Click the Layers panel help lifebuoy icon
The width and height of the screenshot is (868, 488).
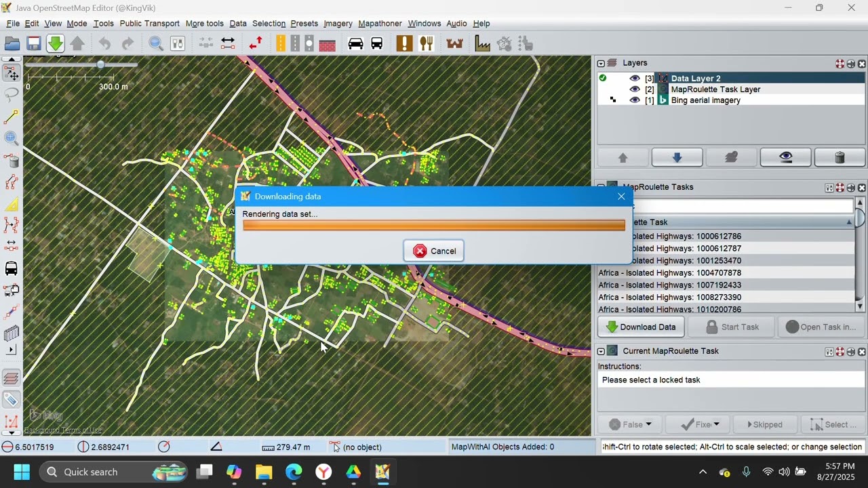[840, 64]
